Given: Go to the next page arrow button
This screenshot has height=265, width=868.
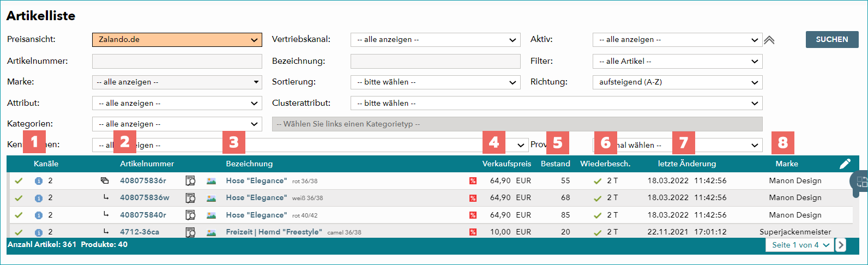Looking at the screenshot, I should pyautogui.click(x=841, y=245).
